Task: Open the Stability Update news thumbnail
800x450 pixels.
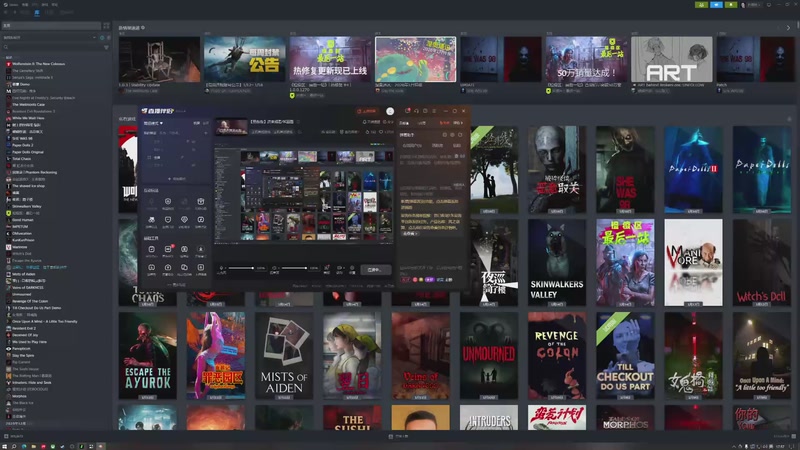Action: pyautogui.click(x=159, y=59)
